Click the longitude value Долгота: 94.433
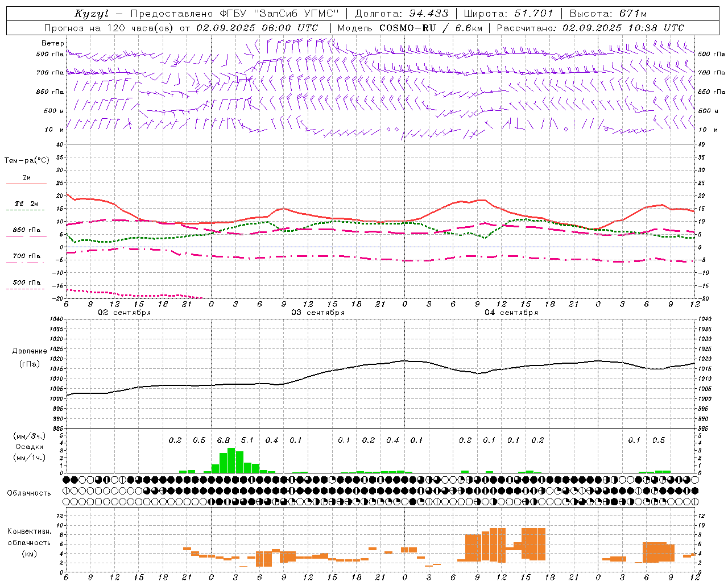The image size is (728, 582). click(402, 14)
